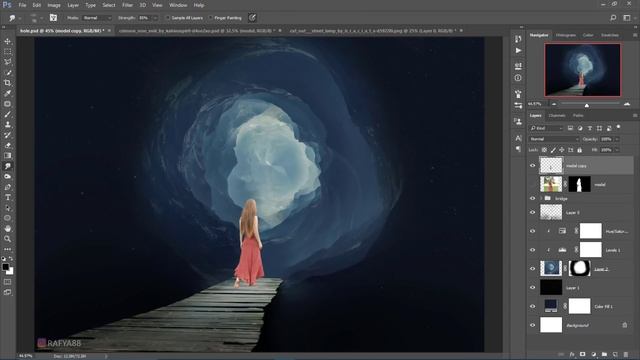Select the Clone Stamp tool

(x=7, y=124)
